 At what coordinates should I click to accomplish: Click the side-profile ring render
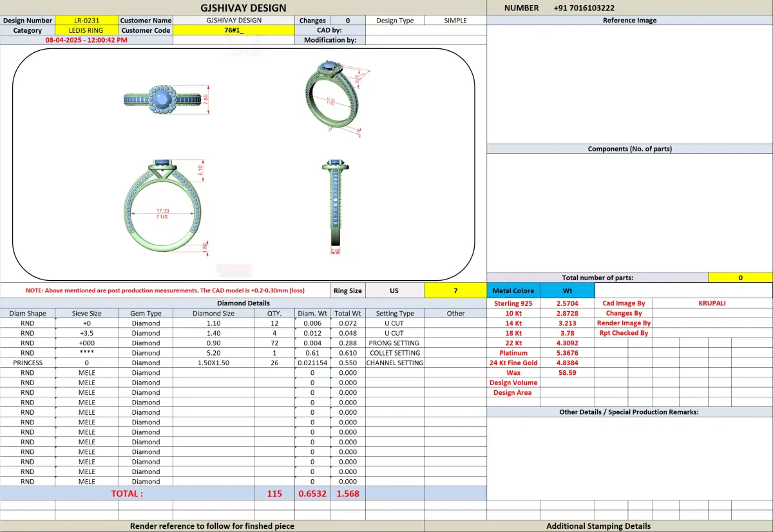335,206
